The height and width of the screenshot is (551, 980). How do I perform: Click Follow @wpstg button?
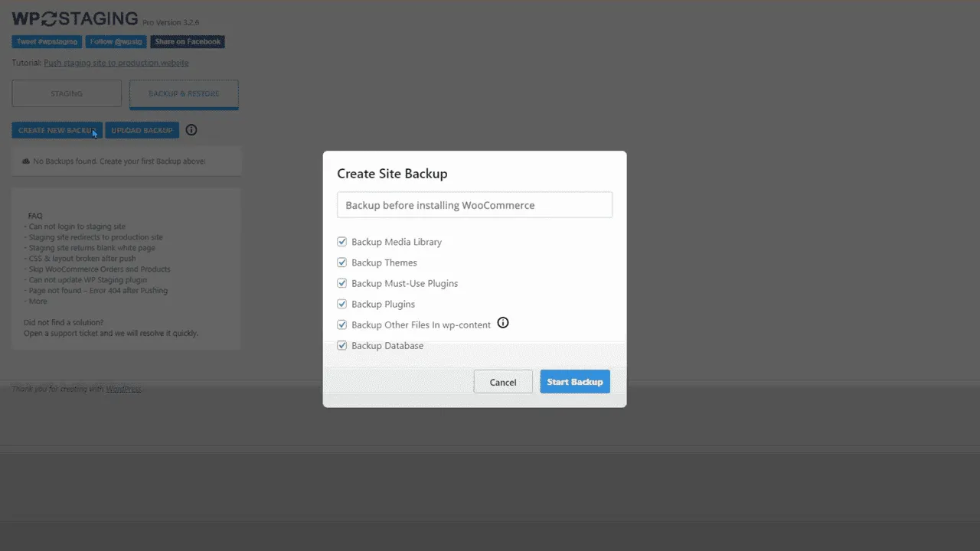click(x=116, y=42)
